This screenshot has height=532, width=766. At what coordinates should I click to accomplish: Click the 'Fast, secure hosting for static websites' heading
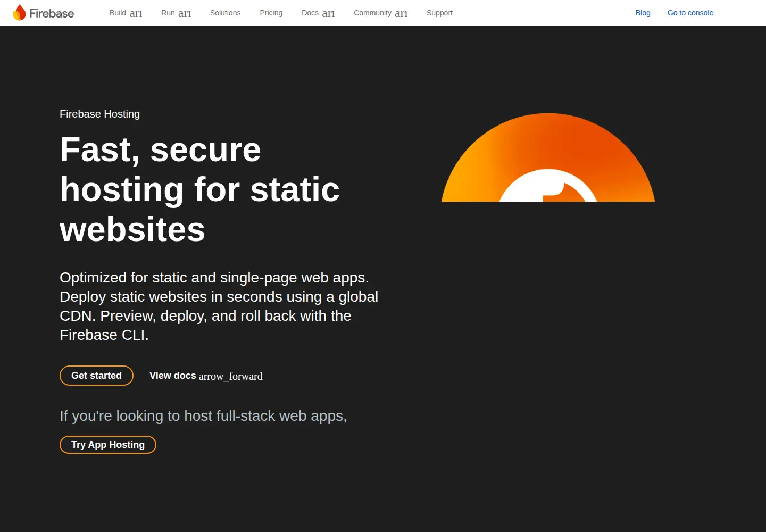pyautogui.click(x=200, y=189)
